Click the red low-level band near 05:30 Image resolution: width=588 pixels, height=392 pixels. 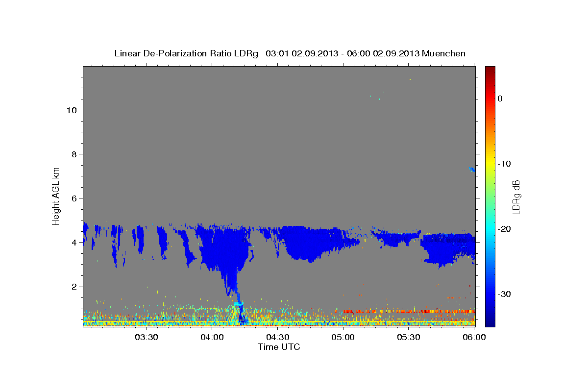409,311
